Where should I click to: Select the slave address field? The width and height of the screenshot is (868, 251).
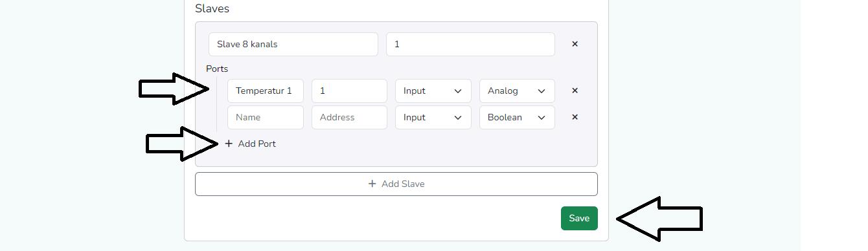tap(470, 44)
